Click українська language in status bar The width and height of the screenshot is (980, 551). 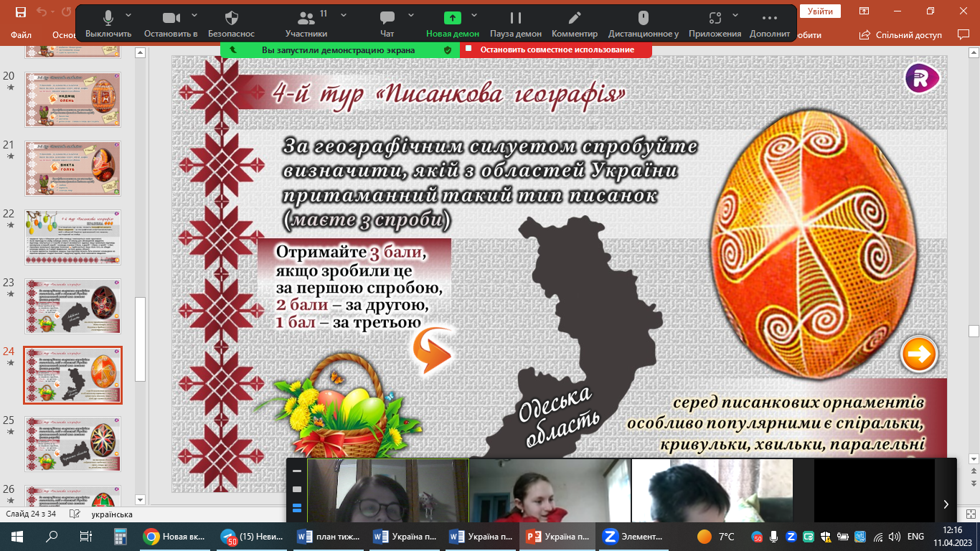[x=112, y=514]
